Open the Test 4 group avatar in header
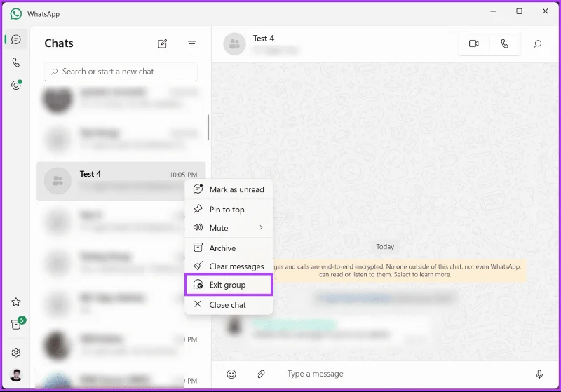The height and width of the screenshot is (392, 561). point(234,43)
